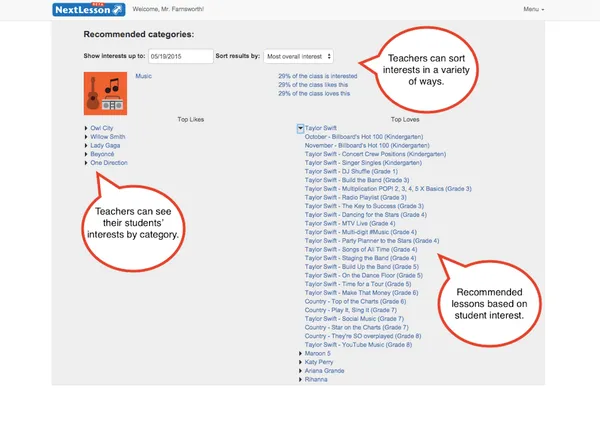Viewport: 600px width, 435px height.
Task: Expand the Owl City arrow
Action: 86,128
